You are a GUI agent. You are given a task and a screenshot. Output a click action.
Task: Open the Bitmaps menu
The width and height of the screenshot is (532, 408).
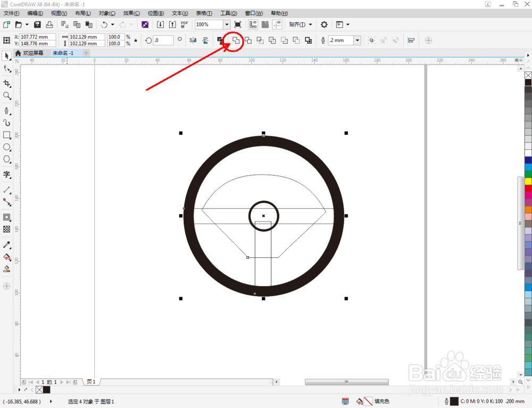tap(156, 13)
